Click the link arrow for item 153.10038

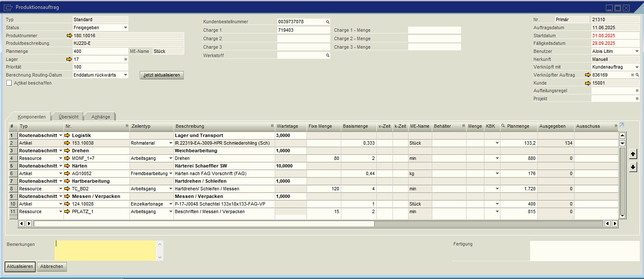(67, 143)
